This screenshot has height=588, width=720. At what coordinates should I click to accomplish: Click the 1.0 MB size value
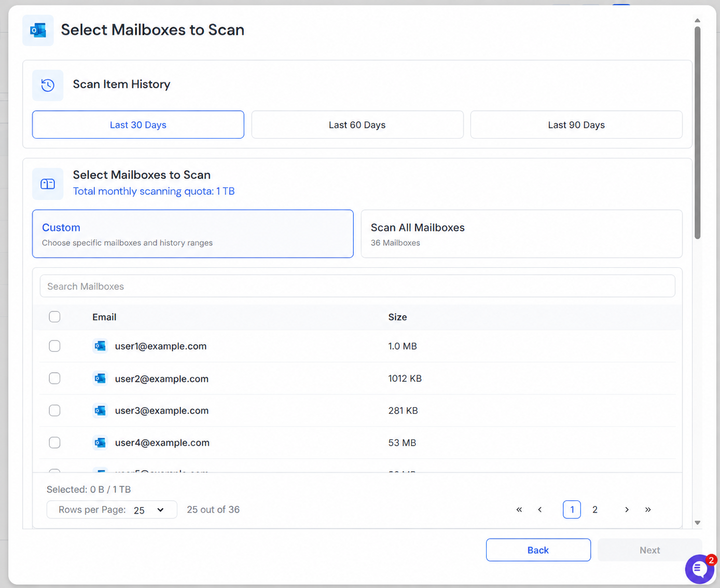coord(403,346)
